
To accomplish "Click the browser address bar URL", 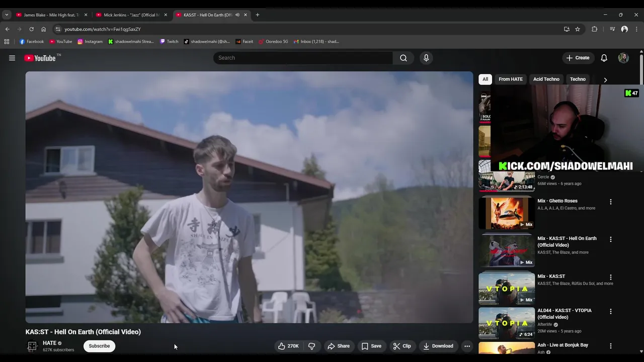I will pyautogui.click(x=103, y=29).
